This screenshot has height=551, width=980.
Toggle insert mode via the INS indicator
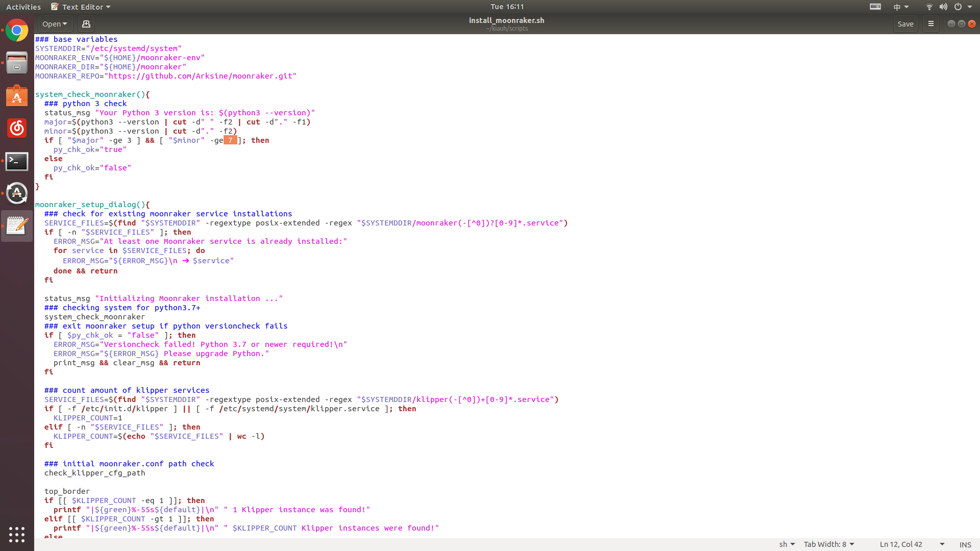tap(965, 544)
